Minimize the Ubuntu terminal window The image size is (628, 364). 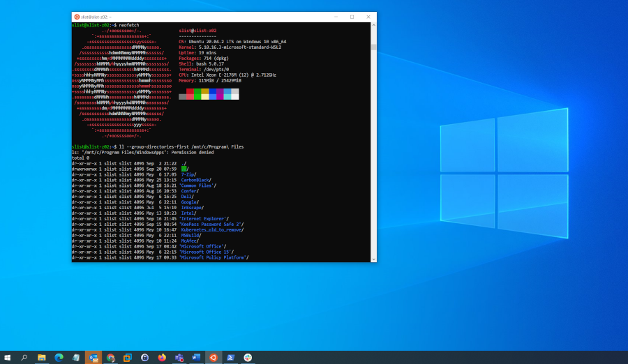point(335,17)
